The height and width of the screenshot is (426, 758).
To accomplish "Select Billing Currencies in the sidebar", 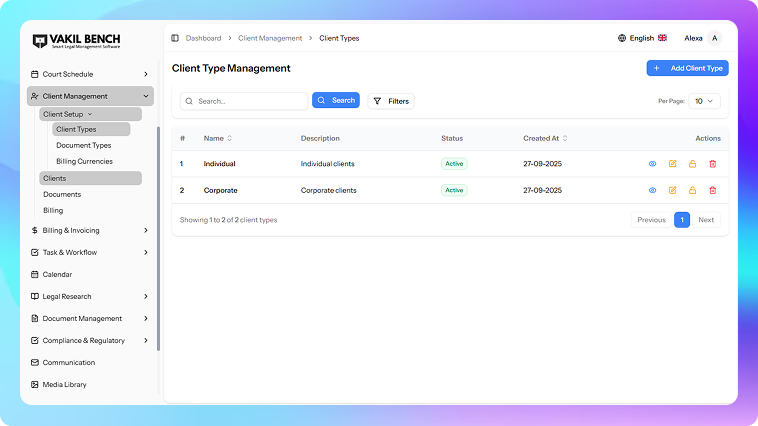I will tap(84, 161).
